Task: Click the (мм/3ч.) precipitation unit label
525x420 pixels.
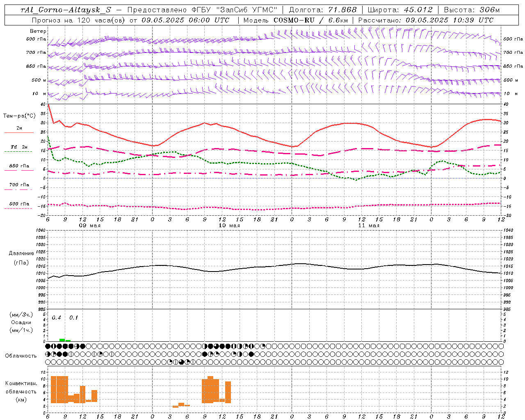Action: (x=21, y=315)
